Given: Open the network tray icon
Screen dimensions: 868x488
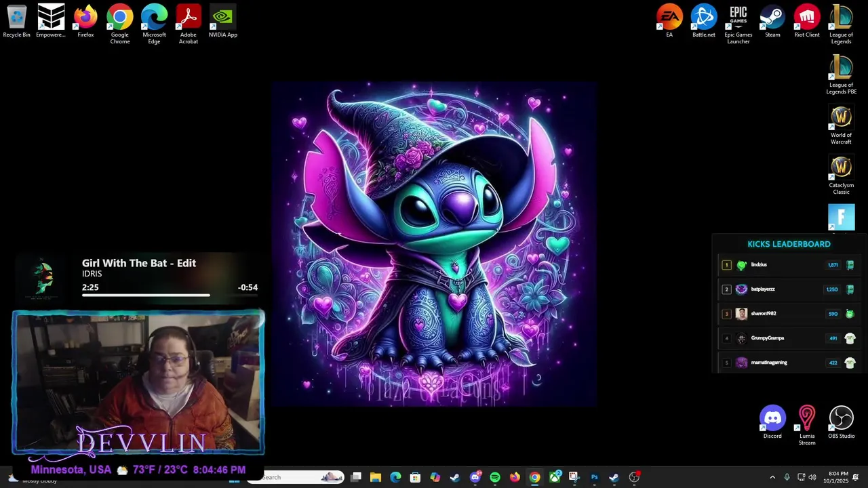Looking at the screenshot, I should (x=801, y=477).
